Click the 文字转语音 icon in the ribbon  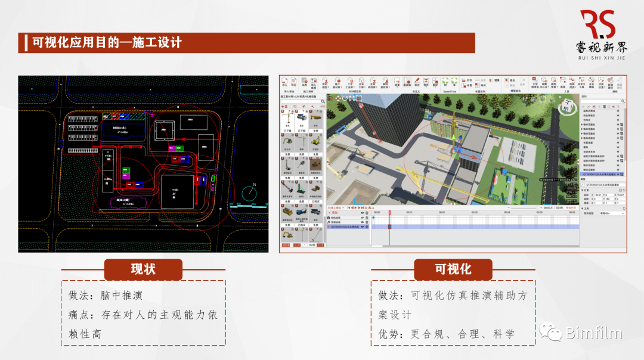(535, 81)
